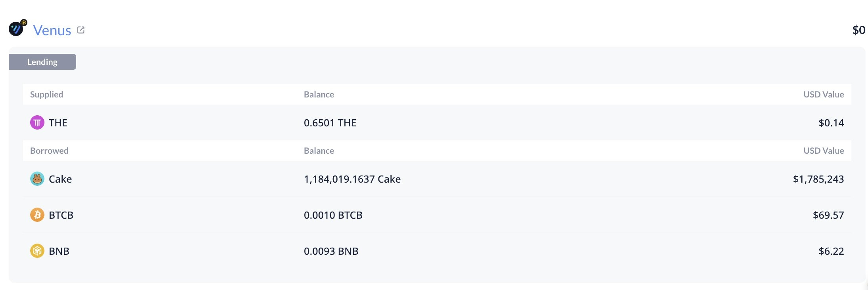The width and height of the screenshot is (868, 290).
Task: Select the Cake token name
Action: pyautogui.click(x=60, y=179)
